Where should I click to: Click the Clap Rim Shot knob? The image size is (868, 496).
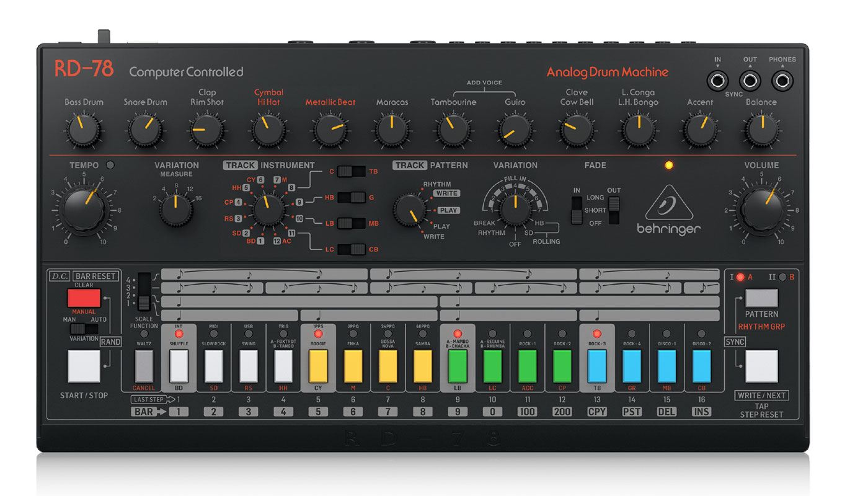[207, 130]
